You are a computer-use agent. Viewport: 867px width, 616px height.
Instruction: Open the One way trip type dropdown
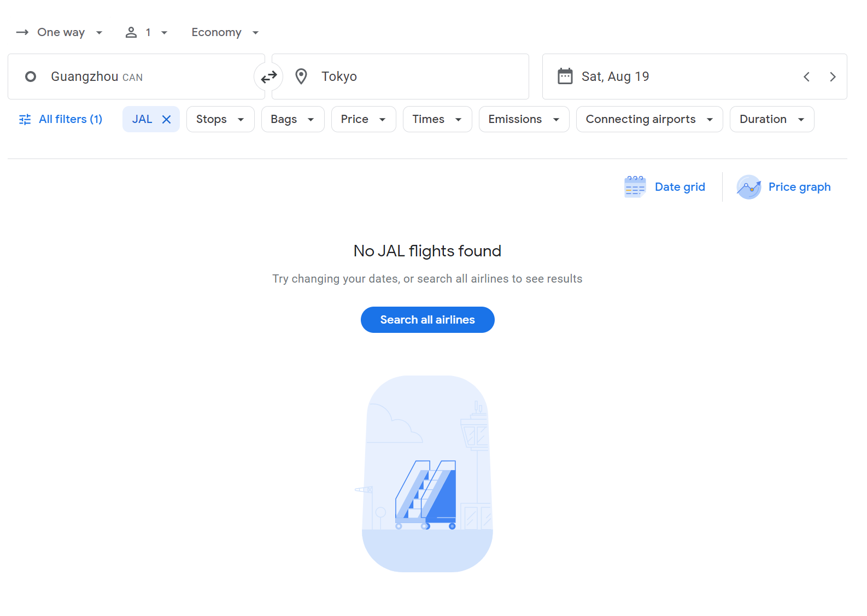pyautogui.click(x=60, y=32)
